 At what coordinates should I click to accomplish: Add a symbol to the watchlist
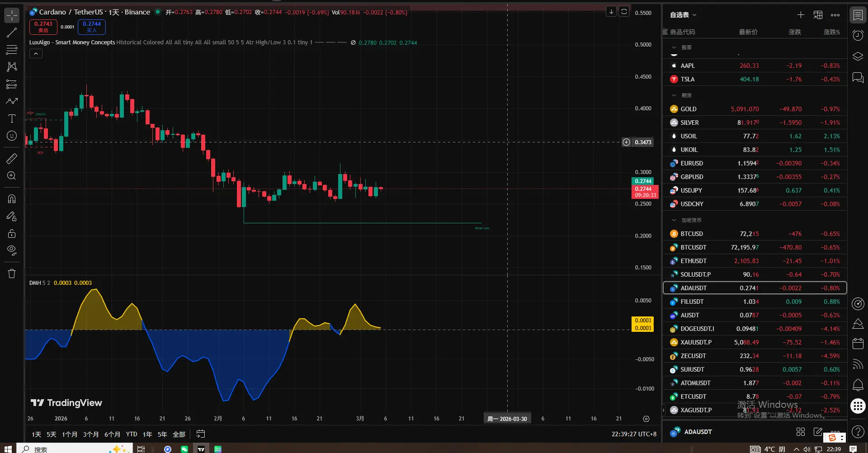pyautogui.click(x=801, y=15)
